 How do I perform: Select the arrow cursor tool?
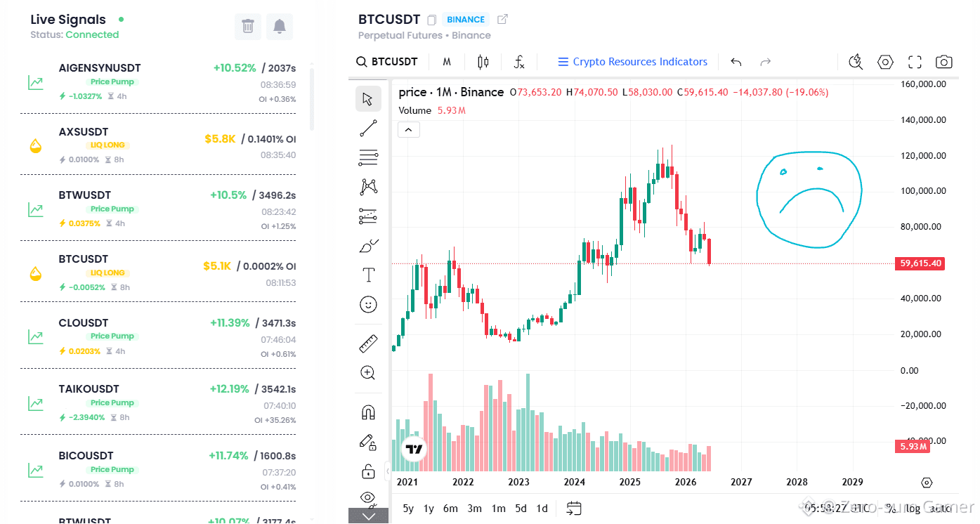368,99
